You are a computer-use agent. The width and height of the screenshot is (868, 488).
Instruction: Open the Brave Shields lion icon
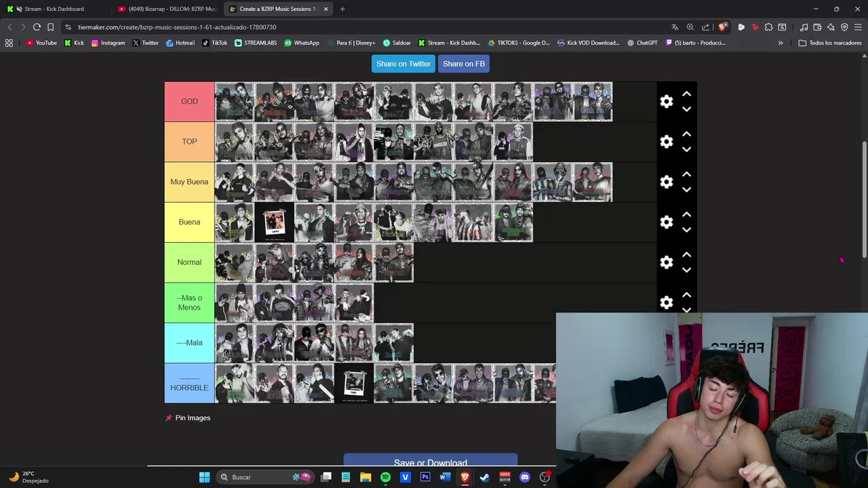click(723, 27)
